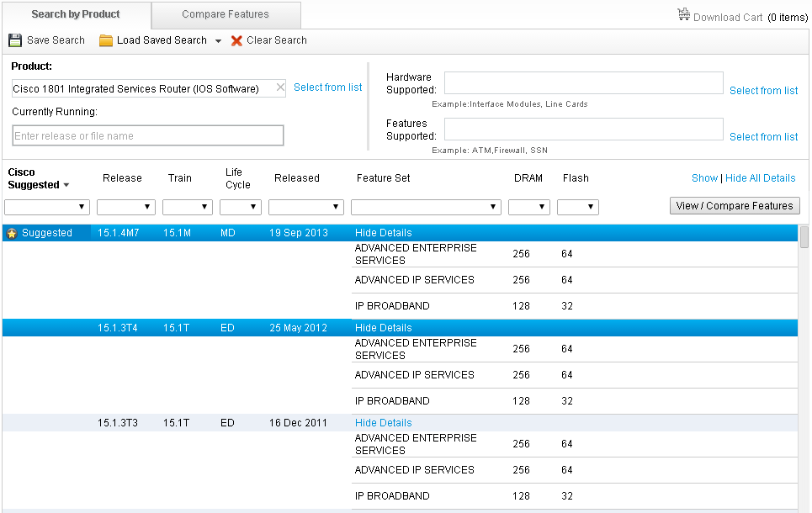Click the results list vertical scrollbar thumb
The width and height of the screenshot is (812, 513).
pos(804,237)
